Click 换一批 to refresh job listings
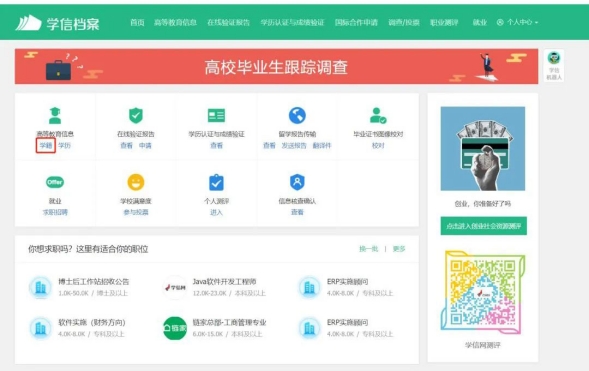The width and height of the screenshot is (589, 371). click(369, 249)
